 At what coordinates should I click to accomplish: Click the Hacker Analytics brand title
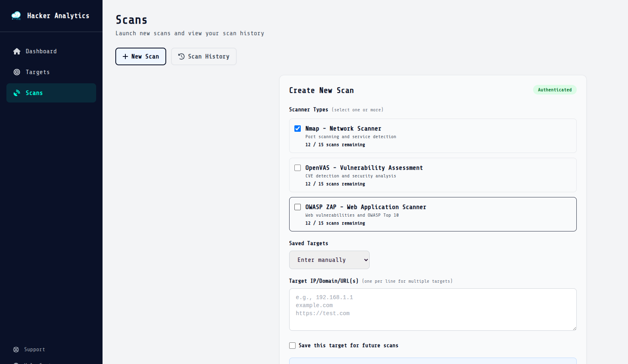(x=58, y=16)
